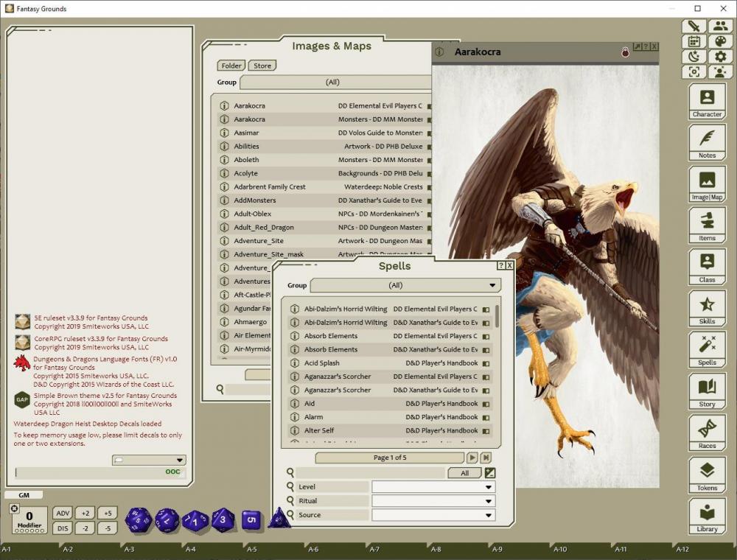
Task: Expand the Spells Group dropdown
Action: click(x=492, y=286)
